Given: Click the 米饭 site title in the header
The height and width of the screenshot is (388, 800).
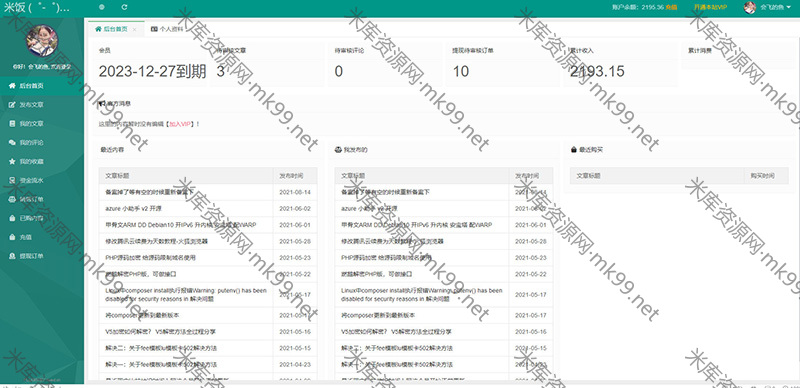Looking at the screenshot, I should pos(36,8).
